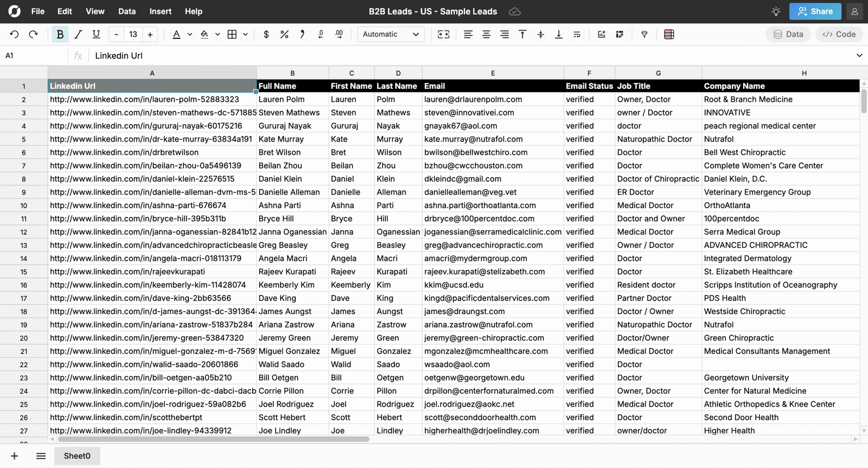Click the undo arrow icon

14,34
